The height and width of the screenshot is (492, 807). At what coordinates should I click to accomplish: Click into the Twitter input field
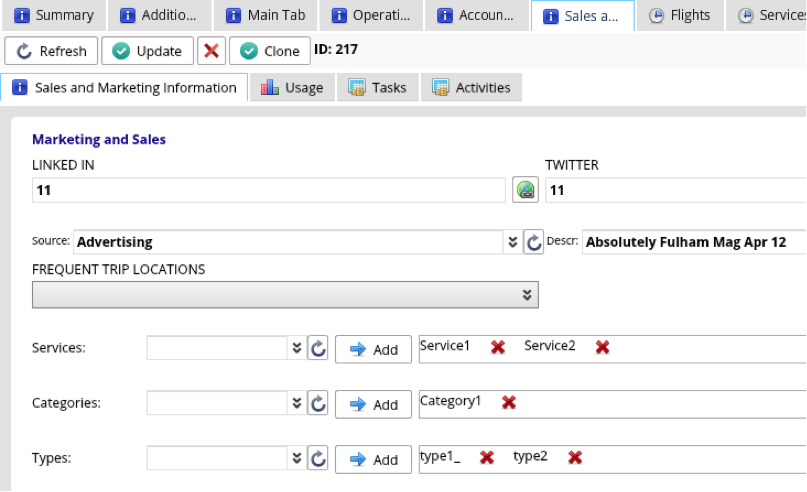(x=676, y=190)
